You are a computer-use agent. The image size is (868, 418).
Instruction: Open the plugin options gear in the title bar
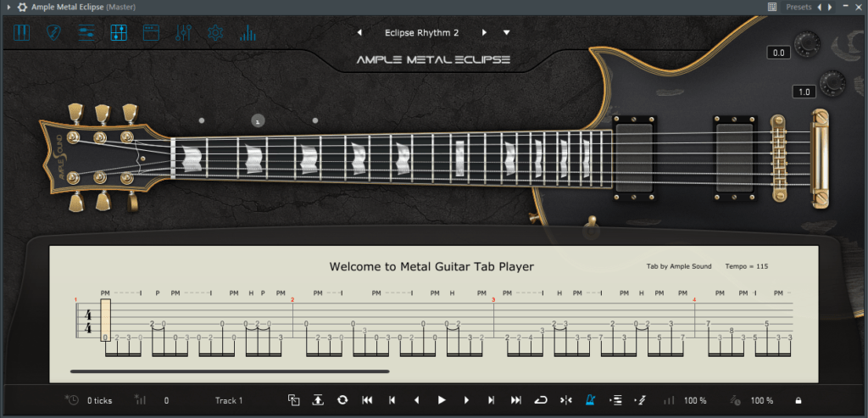pos(22,7)
